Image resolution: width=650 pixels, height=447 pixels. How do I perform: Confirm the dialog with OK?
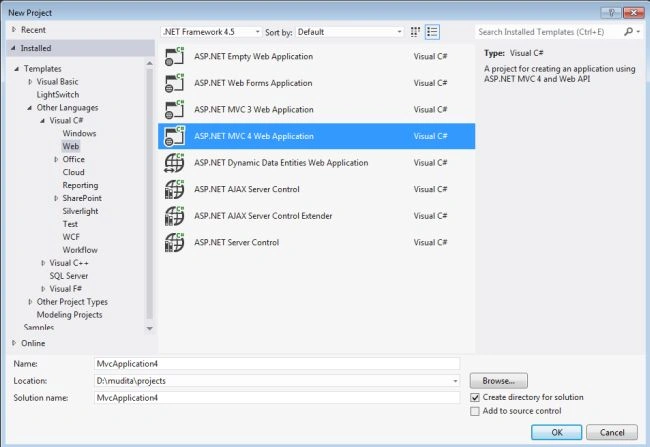pos(557,432)
